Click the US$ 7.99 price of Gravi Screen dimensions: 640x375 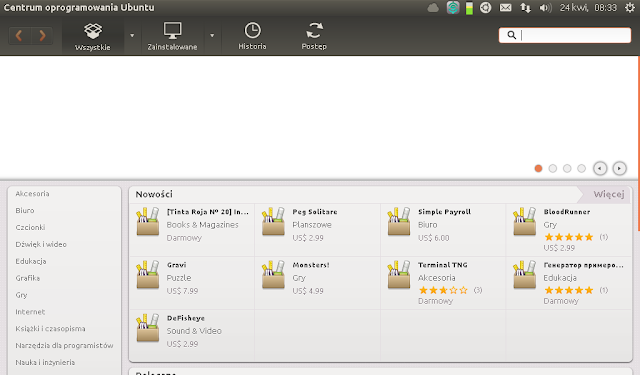click(x=182, y=291)
